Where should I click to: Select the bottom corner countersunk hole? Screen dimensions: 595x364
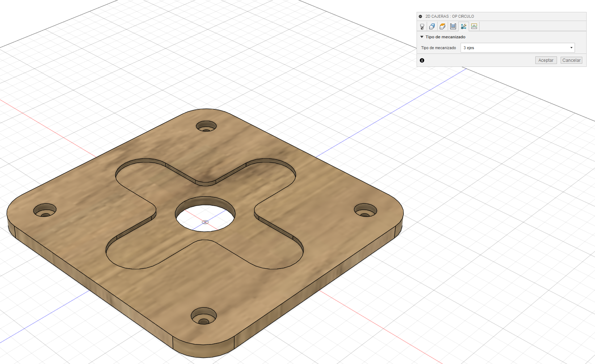pyautogui.click(x=204, y=316)
